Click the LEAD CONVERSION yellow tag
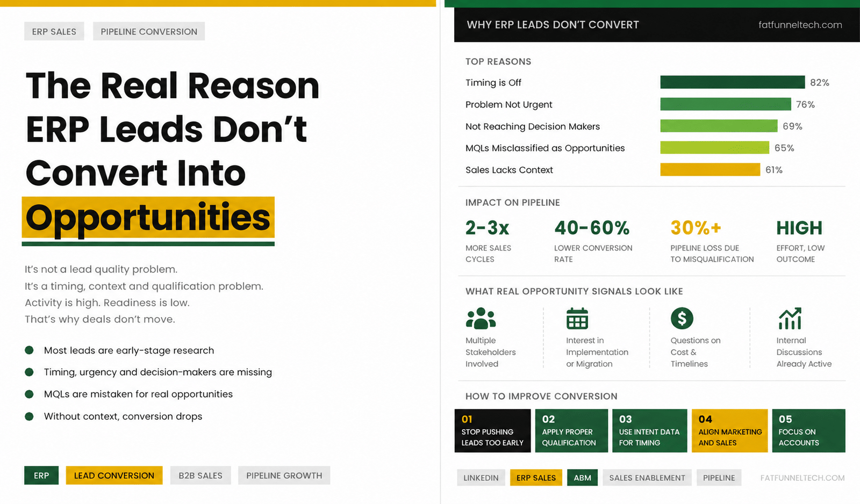This screenshot has width=860, height=504. click(114, 476)
